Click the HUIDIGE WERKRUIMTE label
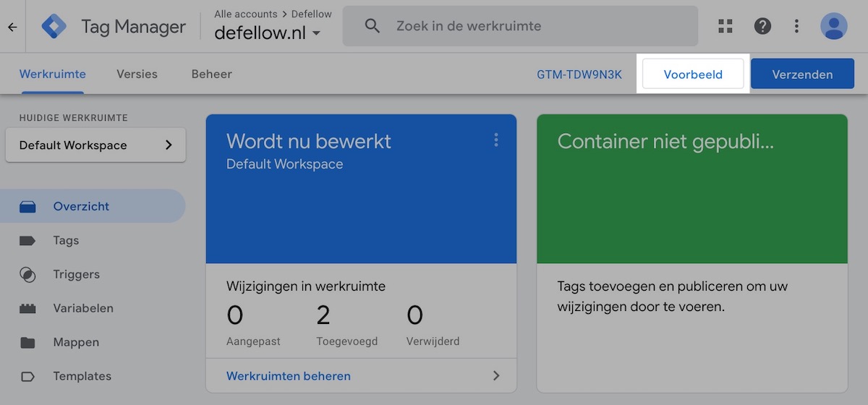Image resolution: width=868 pixels, height=405 pixels. tap(74, 117)
